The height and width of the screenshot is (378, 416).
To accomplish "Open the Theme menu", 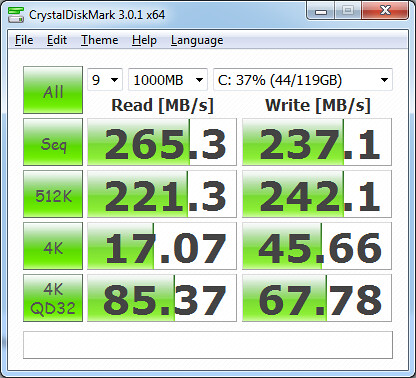I will 100,40.
